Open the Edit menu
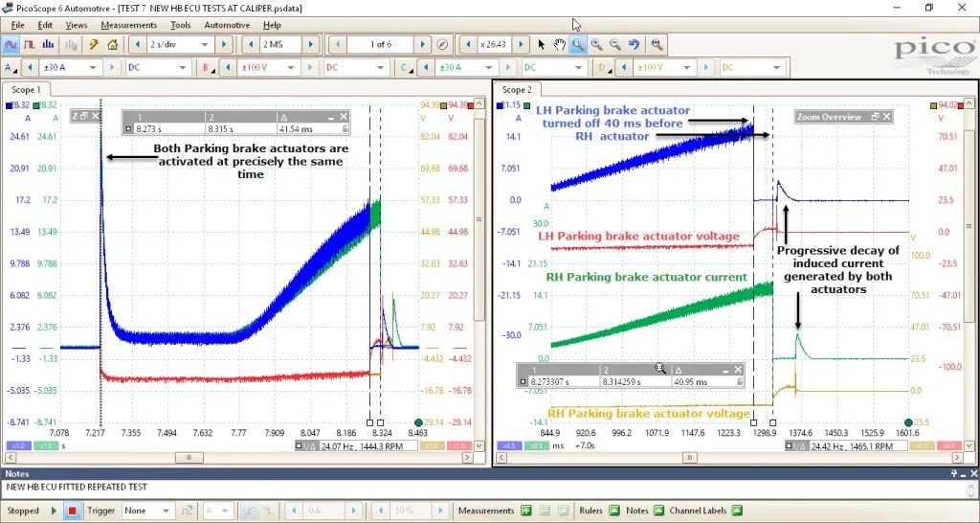 click(45, 25)
